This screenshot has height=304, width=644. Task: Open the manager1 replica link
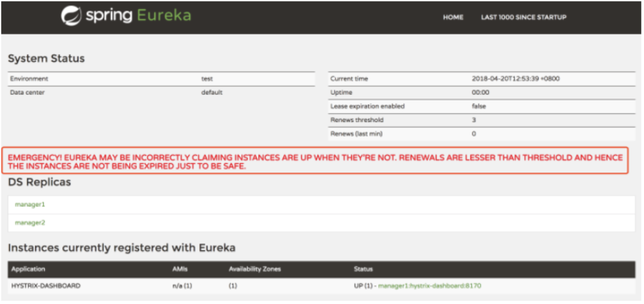30,204
